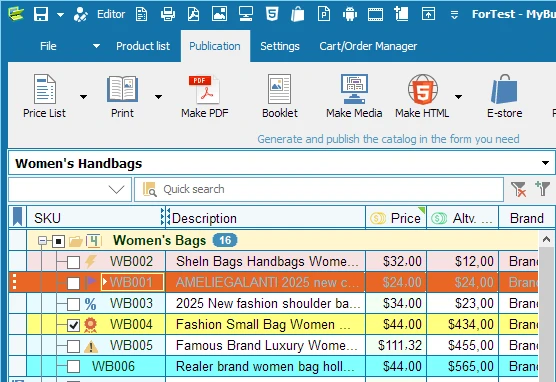Click the Brand column header
The image size is (556, 382).
tap(527, 218)
